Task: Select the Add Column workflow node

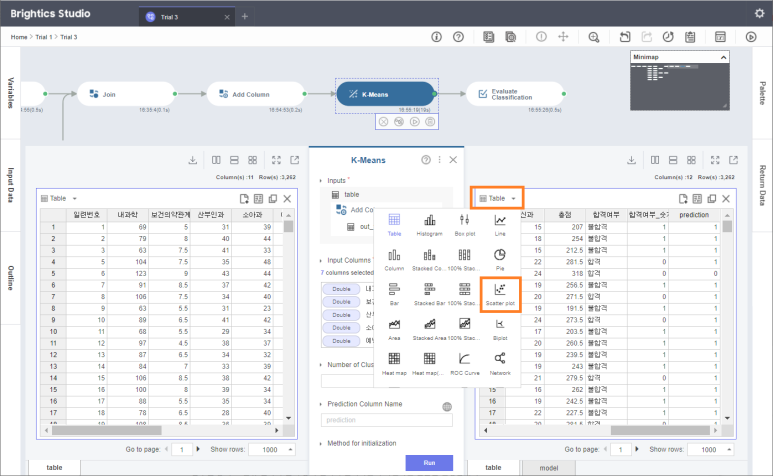Action: (256, 94)
